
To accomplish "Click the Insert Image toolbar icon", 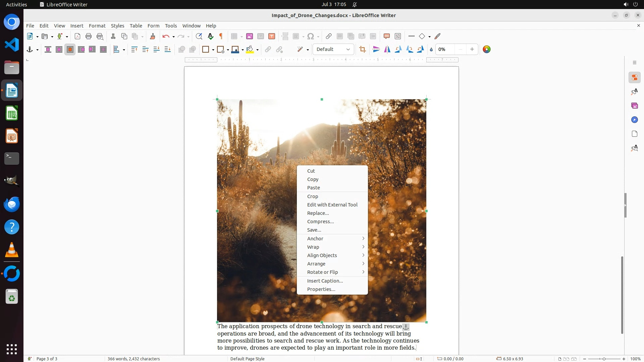I will click(x=250, y=36).
